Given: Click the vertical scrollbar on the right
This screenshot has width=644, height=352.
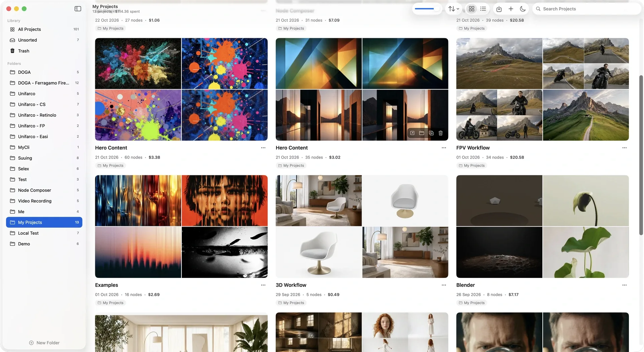Looking at the screenshot, I should [641, 155].
